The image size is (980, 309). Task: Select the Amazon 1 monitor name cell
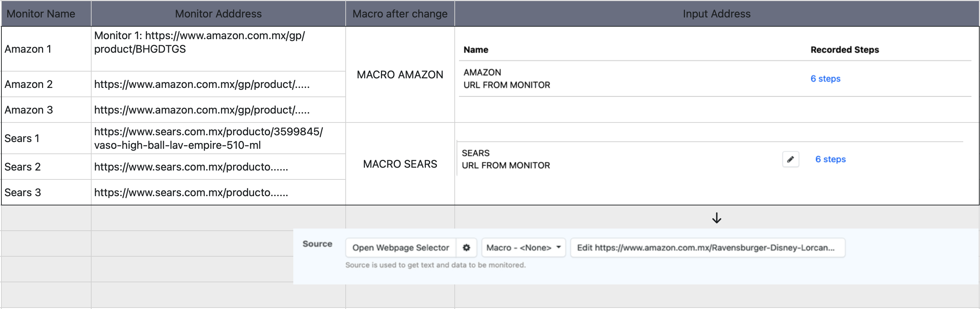(x=46, y=49)
